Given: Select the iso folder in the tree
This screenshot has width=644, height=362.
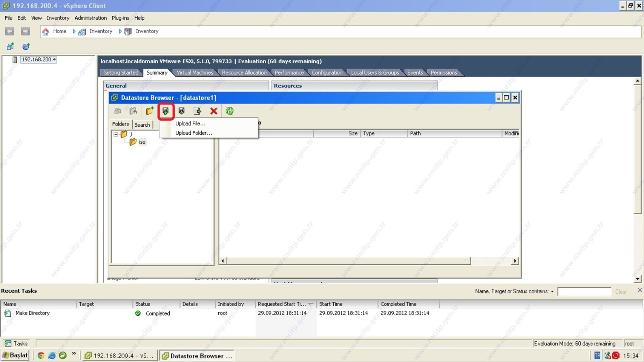Looking at the screenshot, I should click(x=142, y=142).
